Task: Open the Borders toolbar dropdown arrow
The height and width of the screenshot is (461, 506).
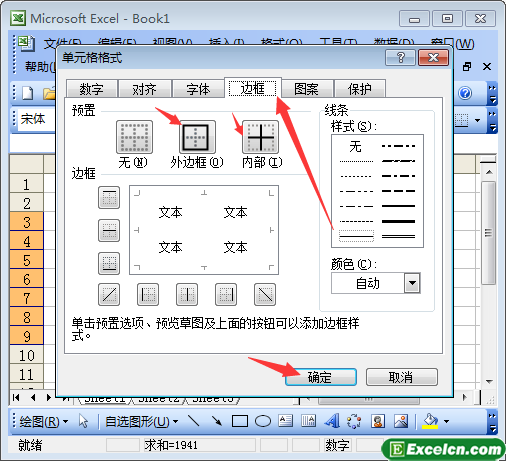Action: [x=478, y=120]
